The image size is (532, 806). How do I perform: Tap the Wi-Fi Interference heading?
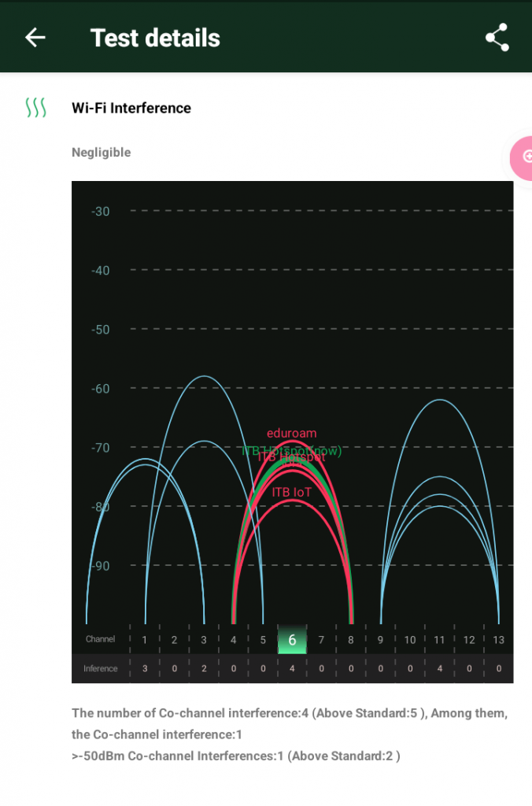pos(131,108)
